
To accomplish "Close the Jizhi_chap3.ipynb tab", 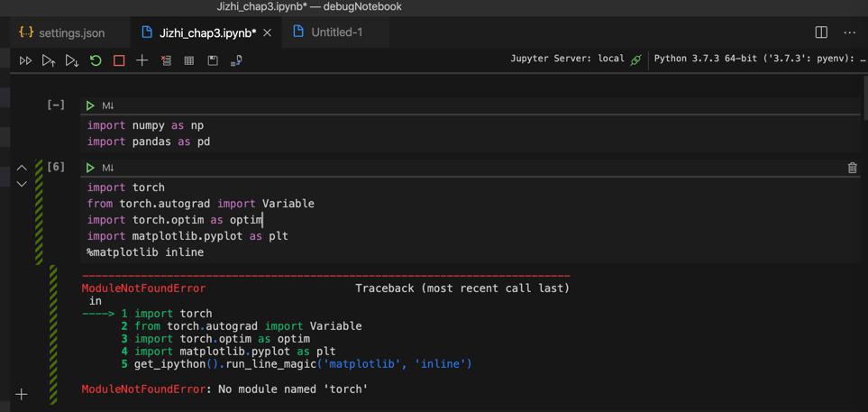I will coord(267,33).
